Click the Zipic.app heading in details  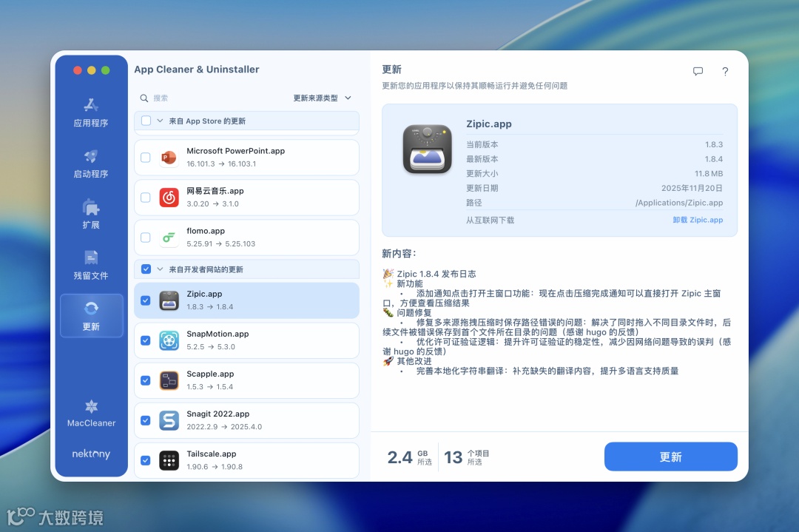pyautogui.click(x=489, y=124)
